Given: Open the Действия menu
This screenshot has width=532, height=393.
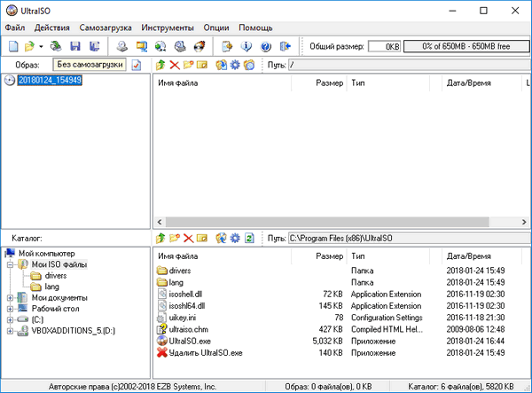Looking at the screenshot, I should [x=52, y=28].
